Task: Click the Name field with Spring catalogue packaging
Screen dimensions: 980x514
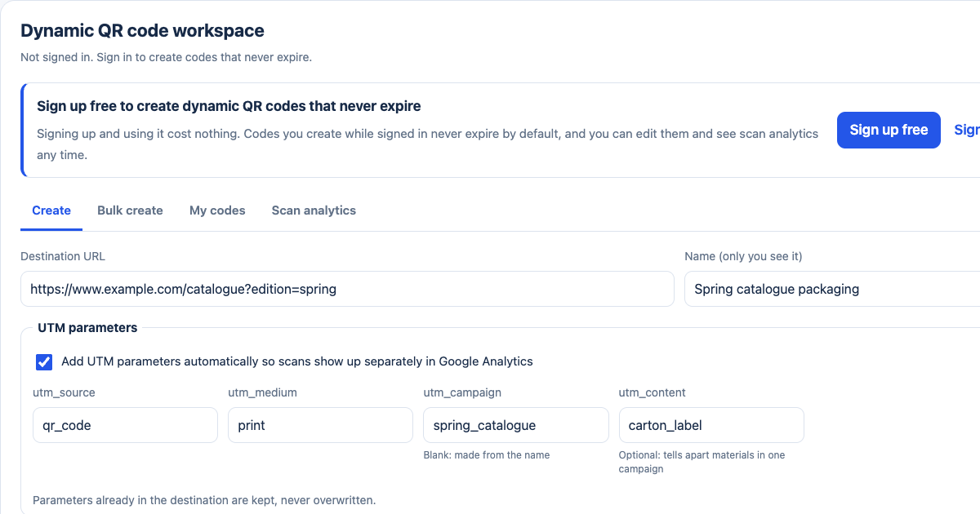Action: coord(832,289)
